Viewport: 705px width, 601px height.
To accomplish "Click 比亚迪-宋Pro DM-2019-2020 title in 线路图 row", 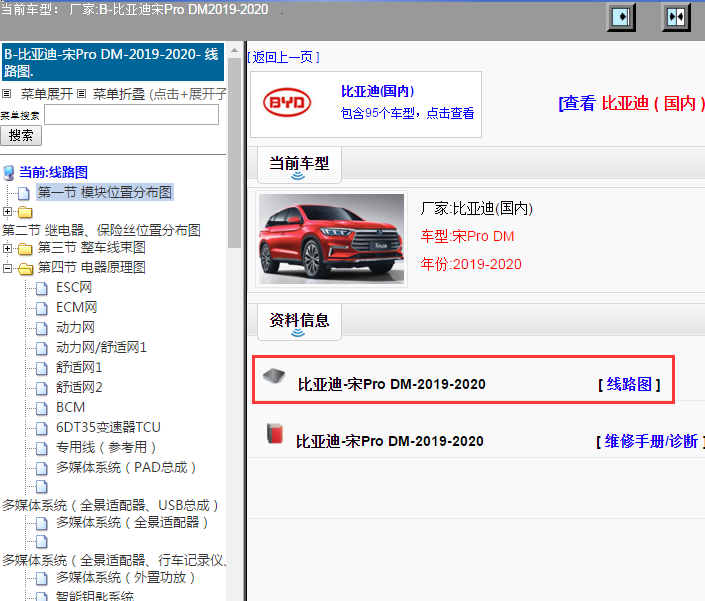I will click(x=392, y=384).
